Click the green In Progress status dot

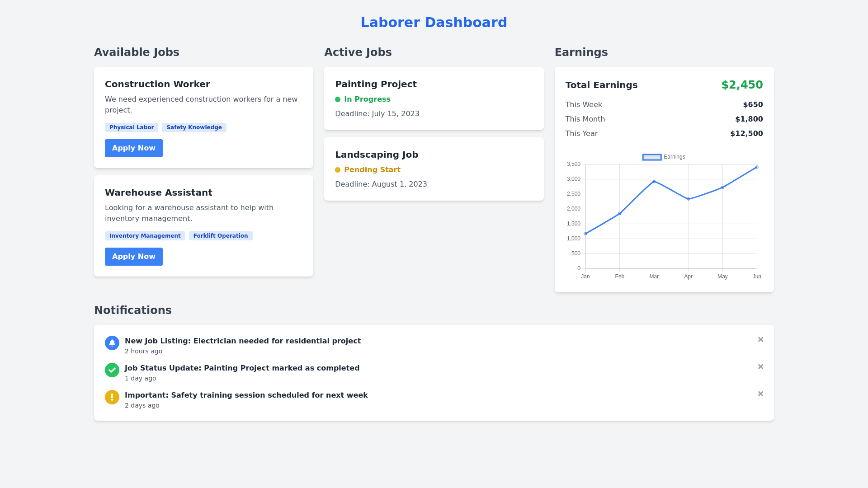pos(338,99)
